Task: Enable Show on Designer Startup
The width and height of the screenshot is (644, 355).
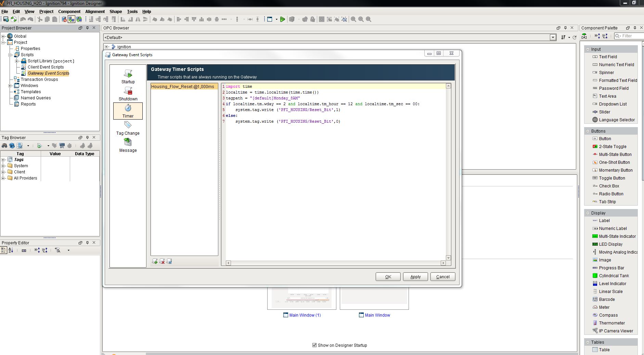Action: point(314,345)
